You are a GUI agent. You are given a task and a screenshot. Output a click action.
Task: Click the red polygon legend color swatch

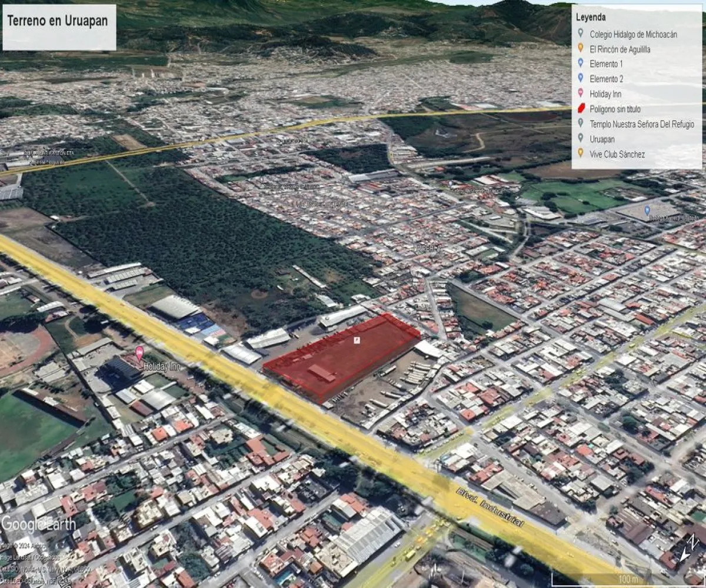coord(581,109)
